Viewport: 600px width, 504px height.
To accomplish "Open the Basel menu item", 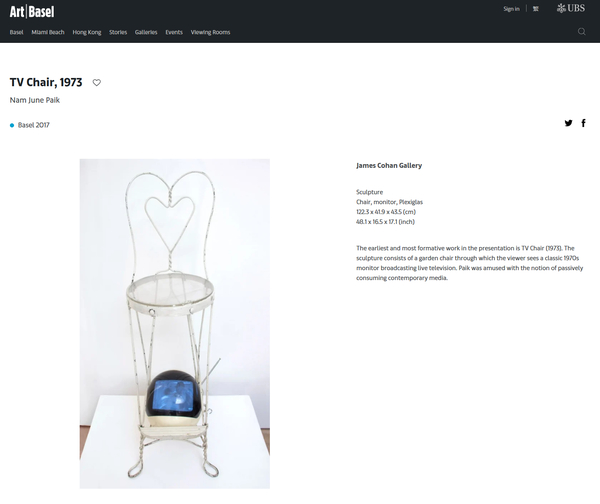I will tap(16, 32).
